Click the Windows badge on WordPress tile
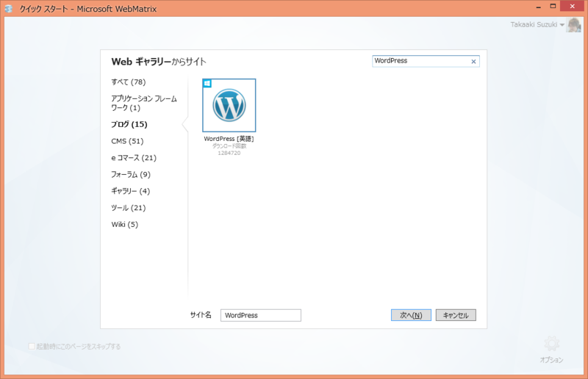Image resolution: width=588 pixels, height=379 pixels. tap(207, 83)
